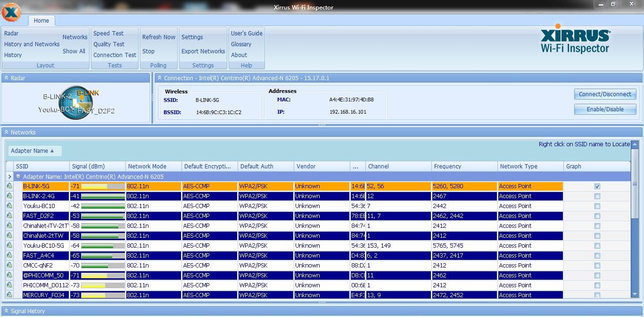
Task: Click the network icon beside @PHICOMM_50 row
Action: (x=9, y=275)
